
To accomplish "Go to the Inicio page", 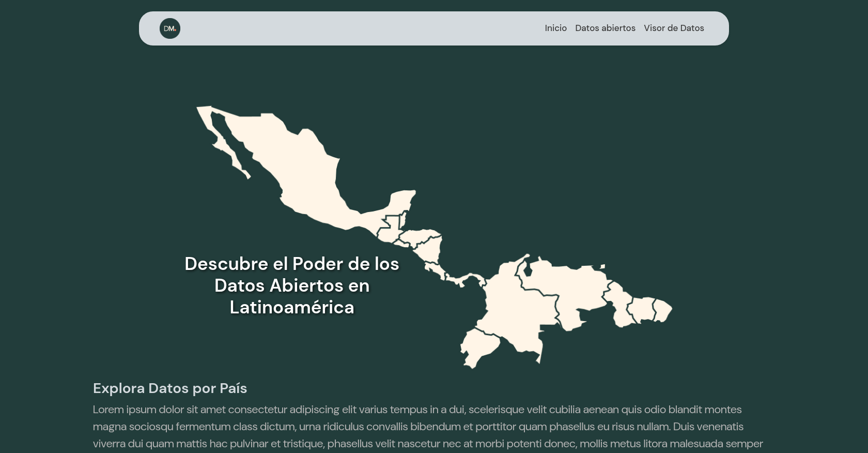I will [555, 28].
